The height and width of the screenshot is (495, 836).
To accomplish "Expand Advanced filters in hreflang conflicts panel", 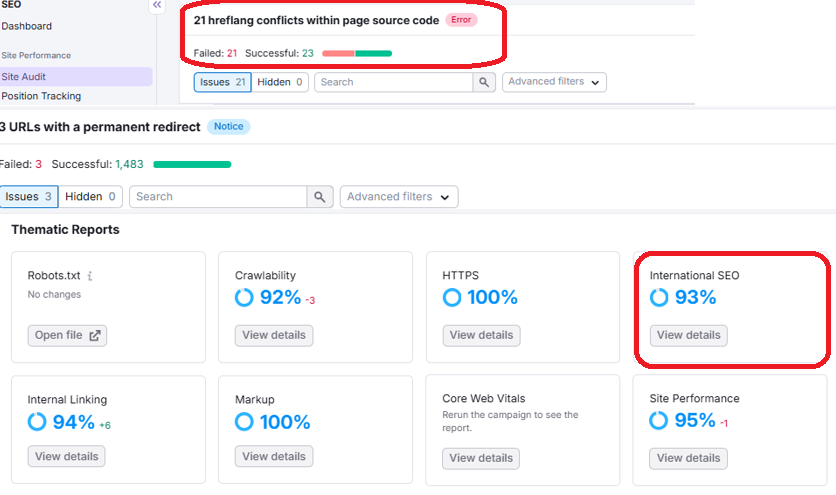I will coord(554,82).
